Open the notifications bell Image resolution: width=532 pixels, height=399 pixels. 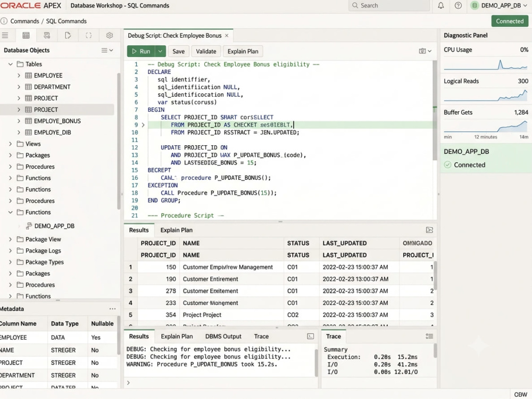[x=440, y=5]
